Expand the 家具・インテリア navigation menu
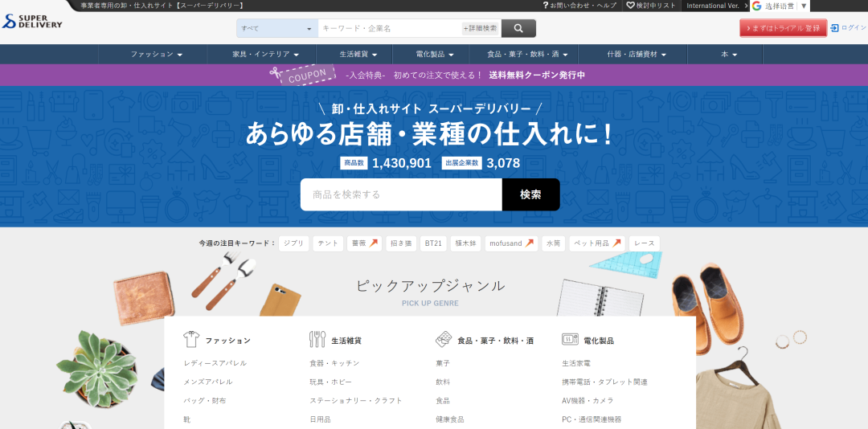Image resolution: width=868 pixels, height=429 pixels. click(265, 55)
